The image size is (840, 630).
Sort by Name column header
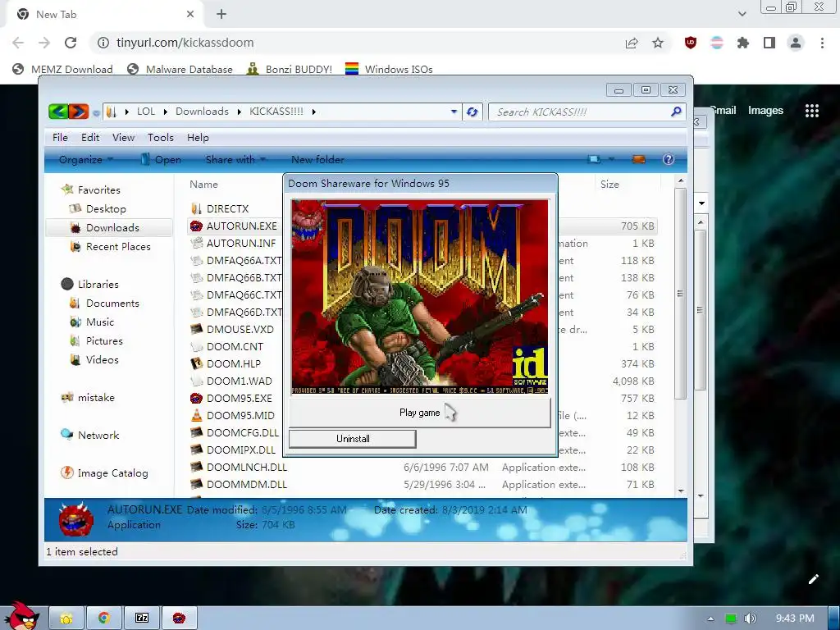point(203,185)
